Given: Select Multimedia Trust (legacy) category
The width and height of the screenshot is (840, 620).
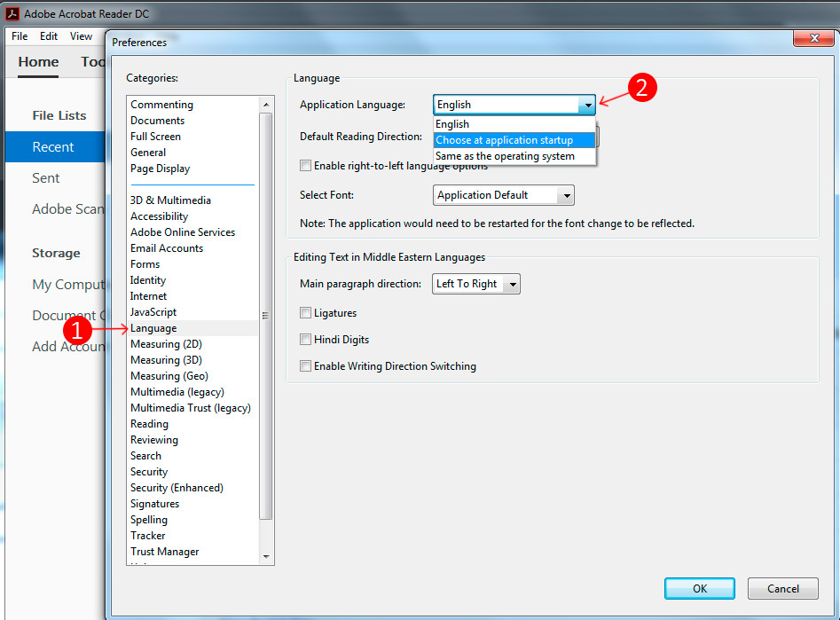Looking at the screenshot, I should coord(191,408).
